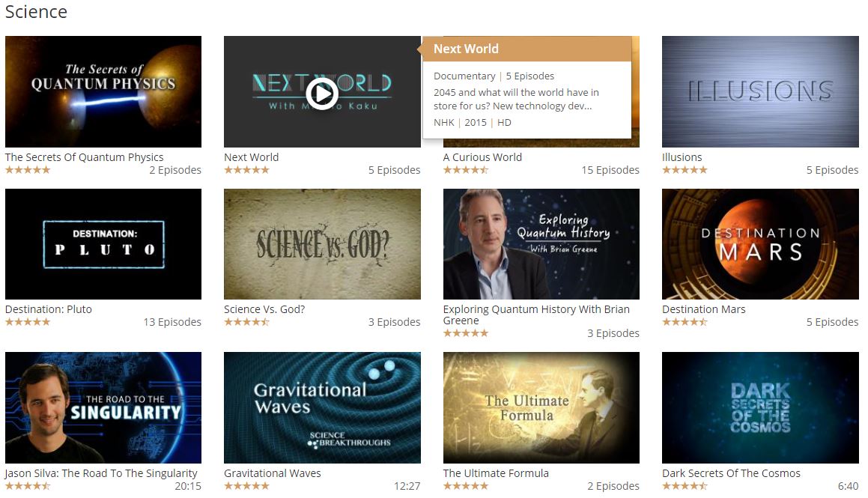Click the Next World tooltip header

[526, 49]
